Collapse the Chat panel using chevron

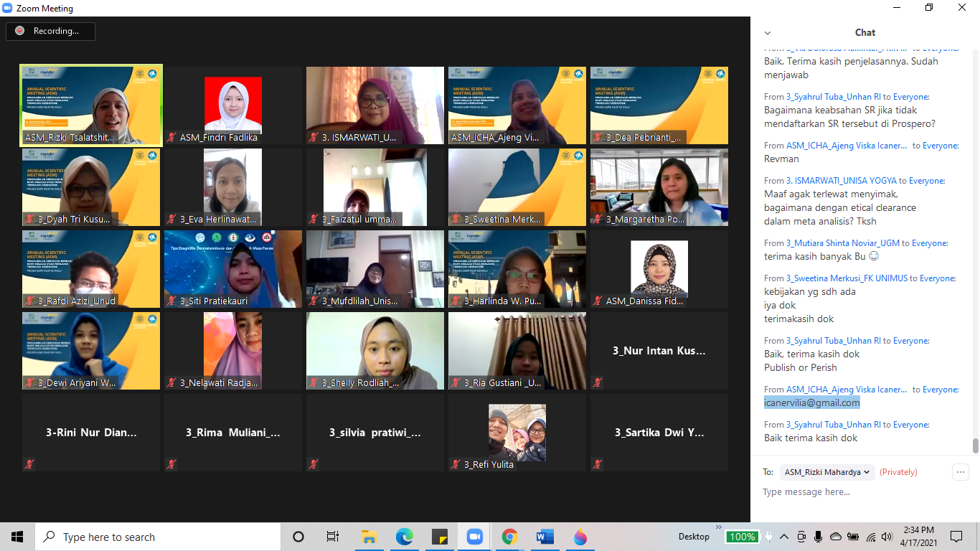click(x=768, y=33)
